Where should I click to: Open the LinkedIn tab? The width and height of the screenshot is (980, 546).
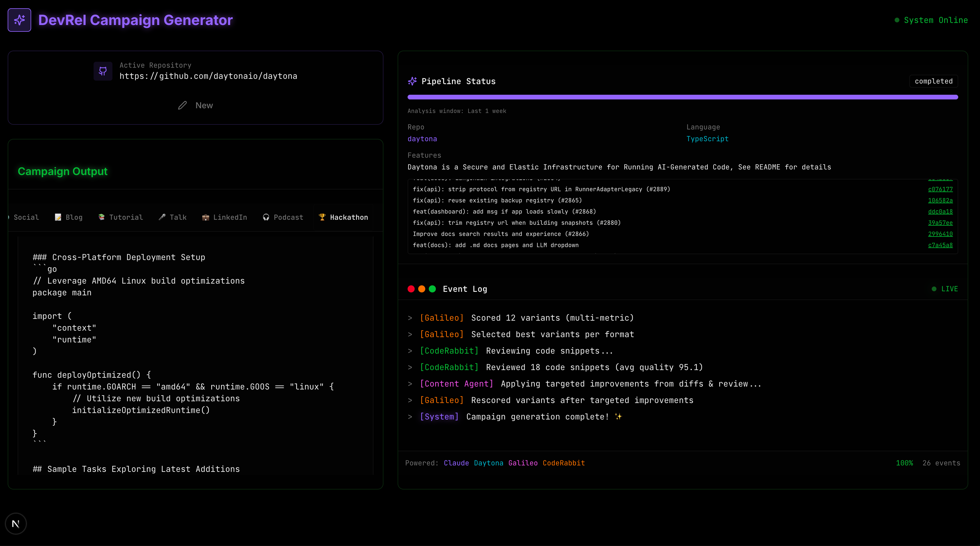(225, 217)
